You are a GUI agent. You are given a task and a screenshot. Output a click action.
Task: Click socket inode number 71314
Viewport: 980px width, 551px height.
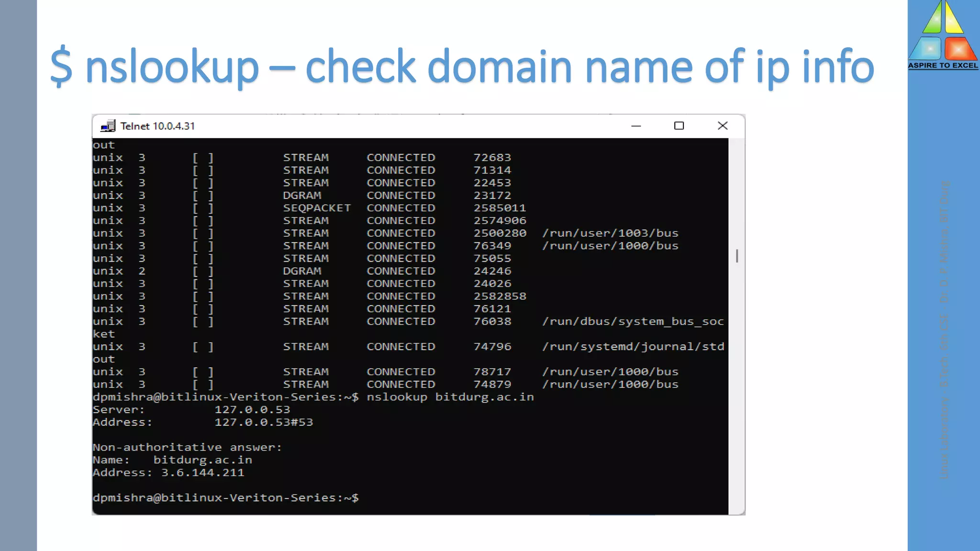pyautogui.click(x=492, y=170)
